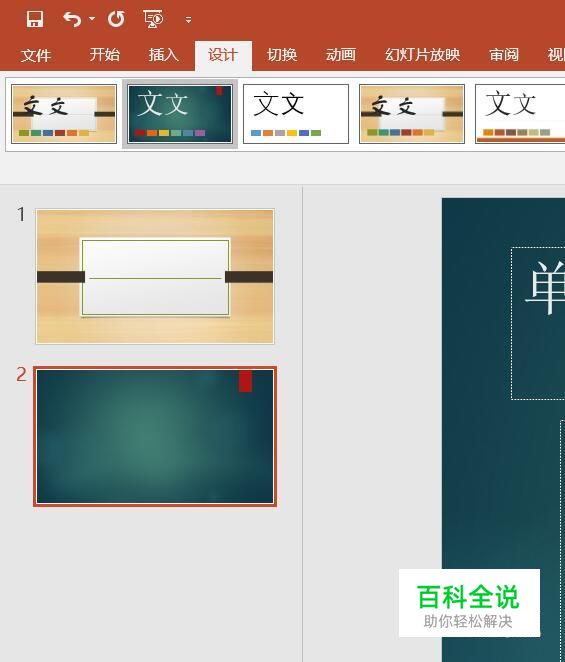
Task: Switch to the 开始 (Home) tab
Action: (x=104, y=55)
